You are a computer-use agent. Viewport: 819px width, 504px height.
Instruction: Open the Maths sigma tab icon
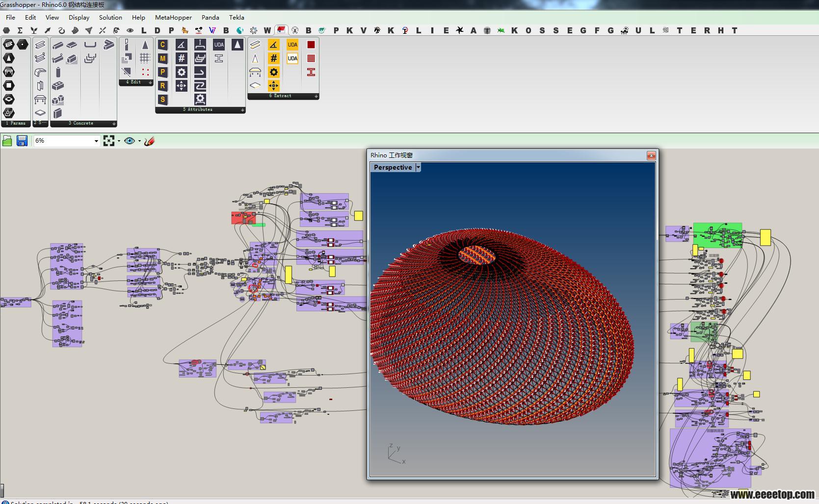point(20,30)
